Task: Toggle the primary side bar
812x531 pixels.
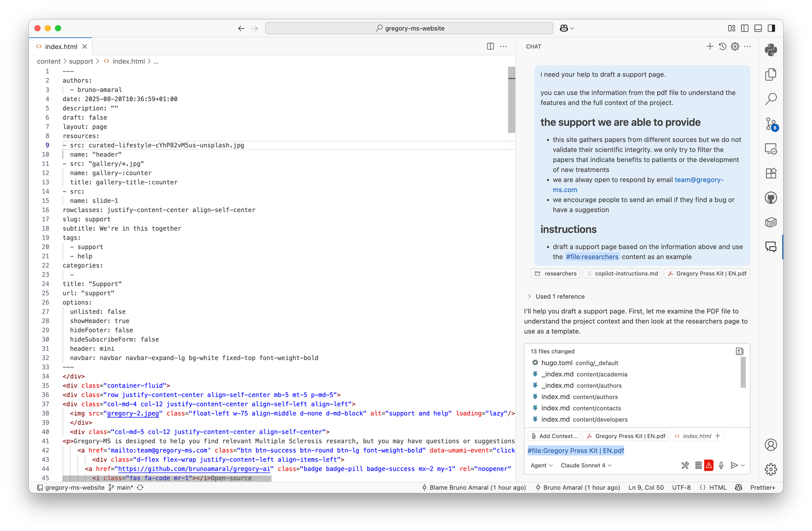Action: coord(745,28)
